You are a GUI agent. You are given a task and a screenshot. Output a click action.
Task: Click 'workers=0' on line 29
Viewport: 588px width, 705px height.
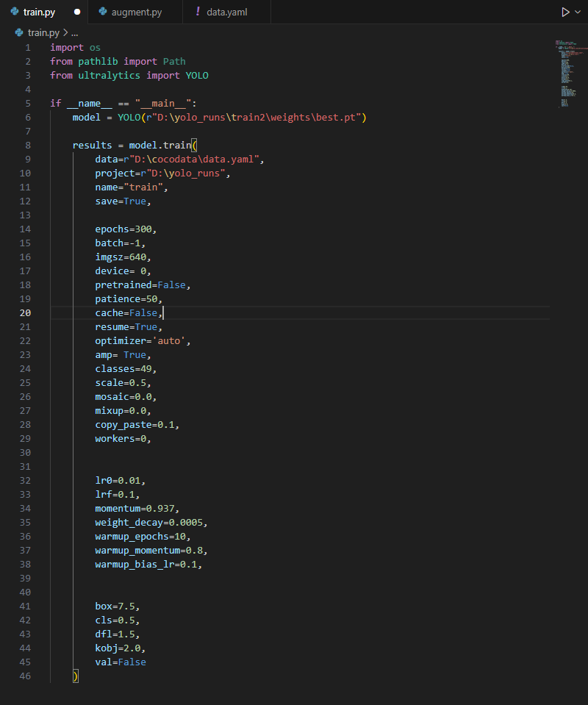pyautogui.click(x=121, y=439)
